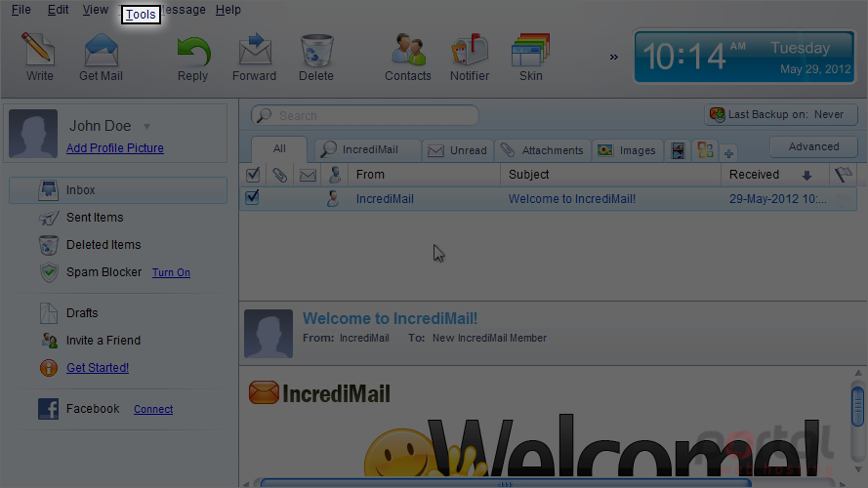Image resolution: width=868 pixels, height=488 pixels.
Task: Click the Get Started info icon
Action: [x=49, y=367]
